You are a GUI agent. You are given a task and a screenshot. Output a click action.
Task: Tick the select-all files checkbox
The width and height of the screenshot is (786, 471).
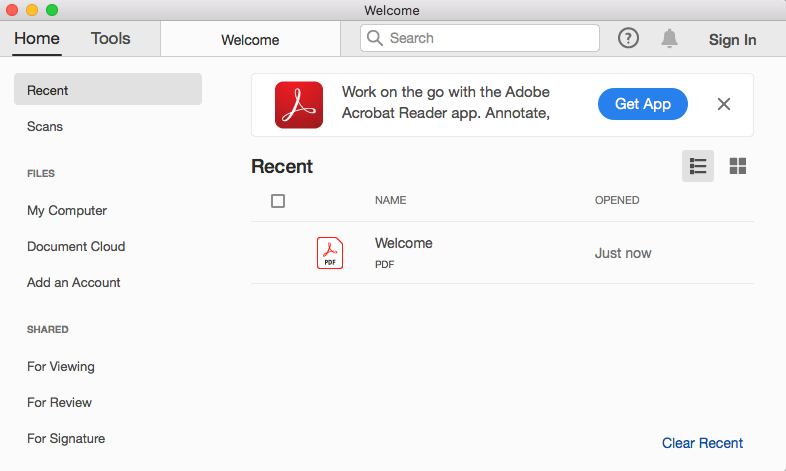(278, 201)
